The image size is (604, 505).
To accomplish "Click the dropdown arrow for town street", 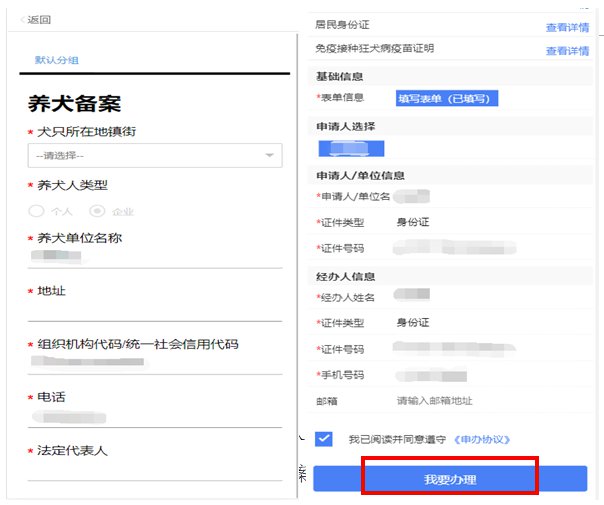I will pyautogui.click(x=269, y=156).
